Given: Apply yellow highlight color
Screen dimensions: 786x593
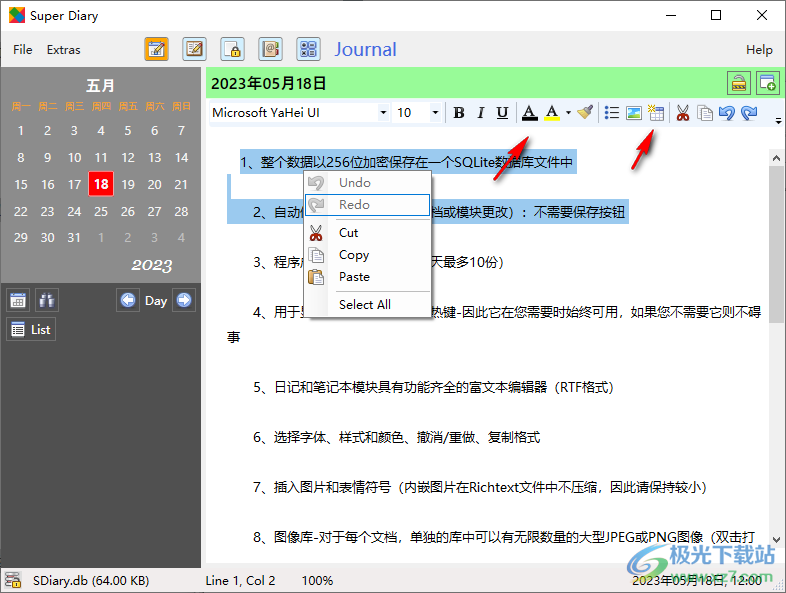Looking at the screenshot, I should pos(552,113).
